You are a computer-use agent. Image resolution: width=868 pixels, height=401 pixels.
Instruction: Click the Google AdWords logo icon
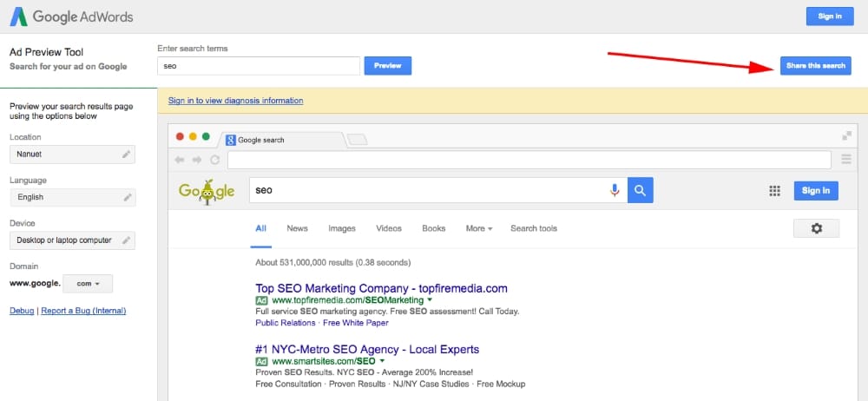[x=20, y=16]
